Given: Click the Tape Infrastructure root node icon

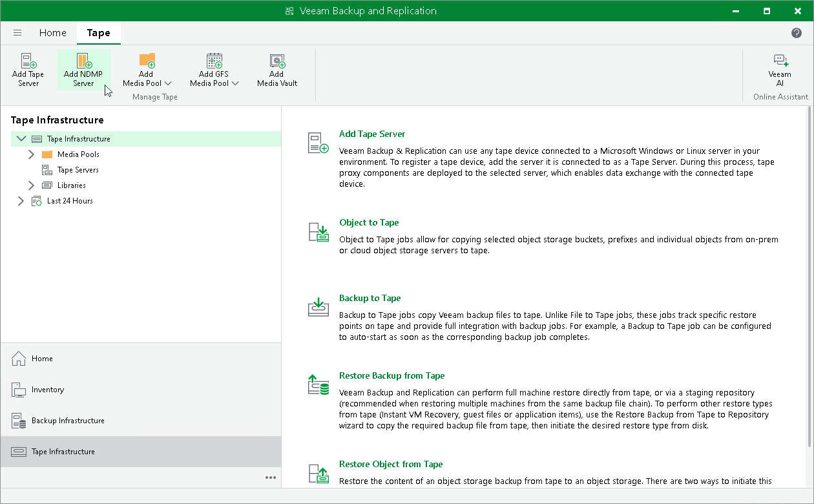Looking at the screenshot, I should point(37,139).
